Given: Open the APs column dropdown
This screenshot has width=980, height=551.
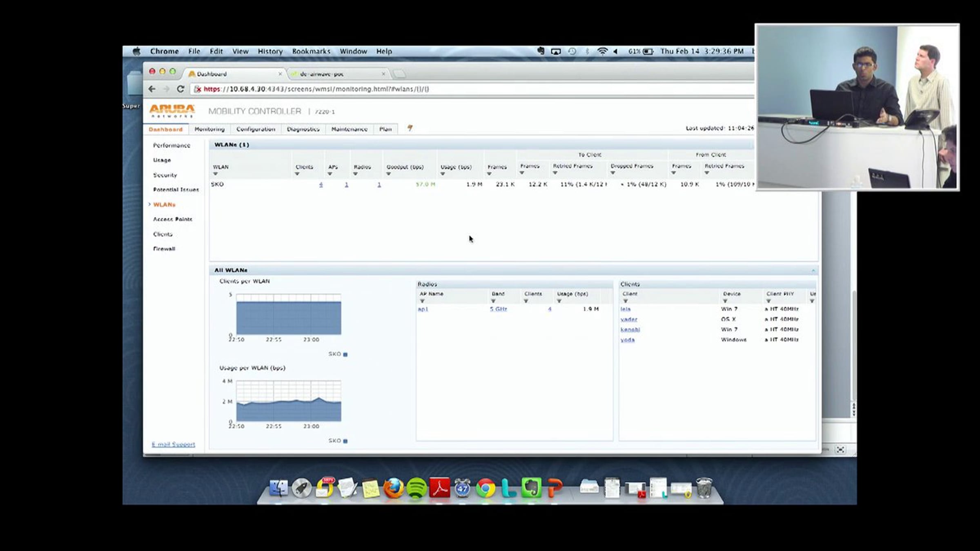Looking at the screenshot, I should [x=330, y=174].
